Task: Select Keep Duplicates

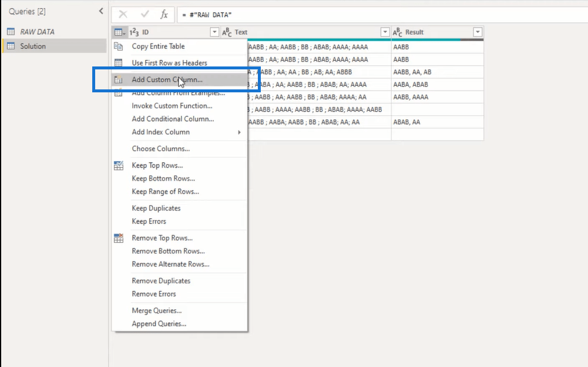Action: point(156,208)
